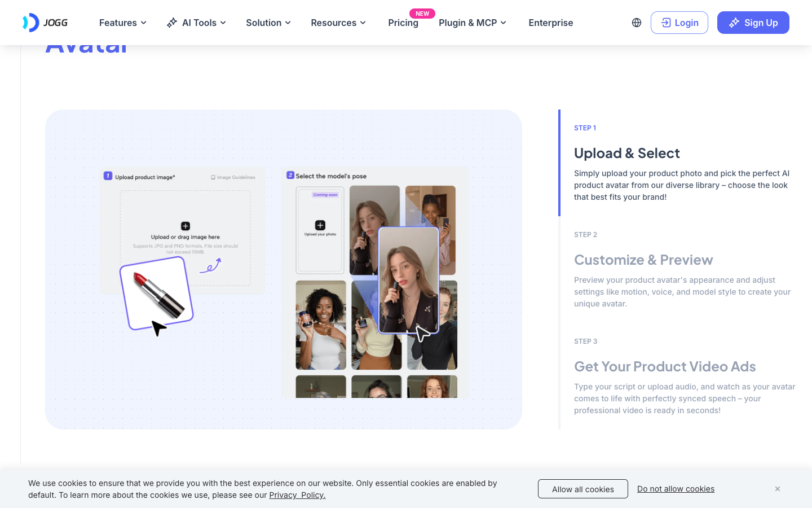Click the plus icon in upload product image area
The image size is (812, 508).
pyautogui.click(x=186, y=226)
